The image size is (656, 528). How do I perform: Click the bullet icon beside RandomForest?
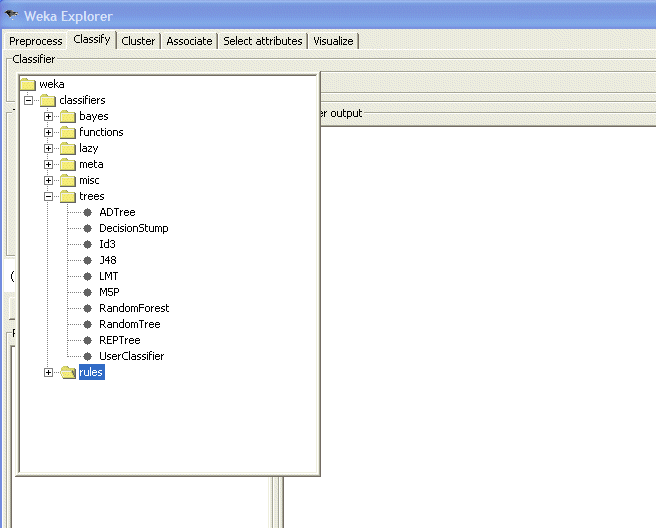pyautogui.click(x=87, y=308)
